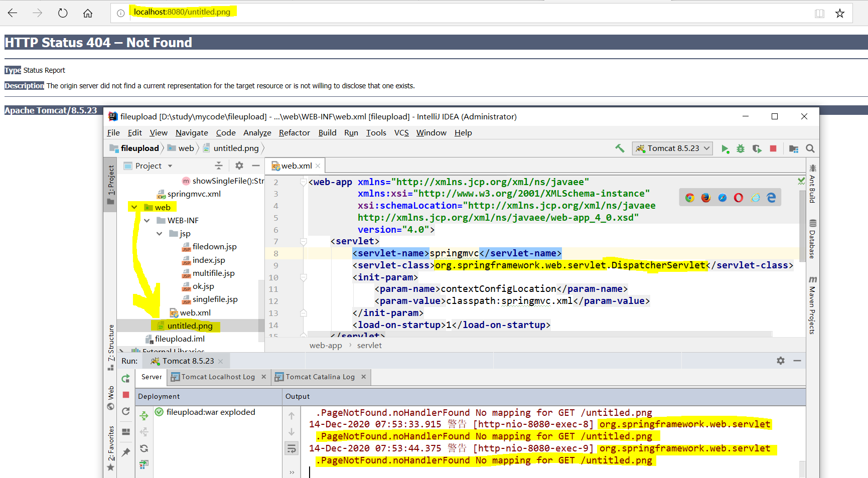The width and height of the screenshot is (868, 478).
Task: Open the Ant Build side panel
Action: pos(812,184)
